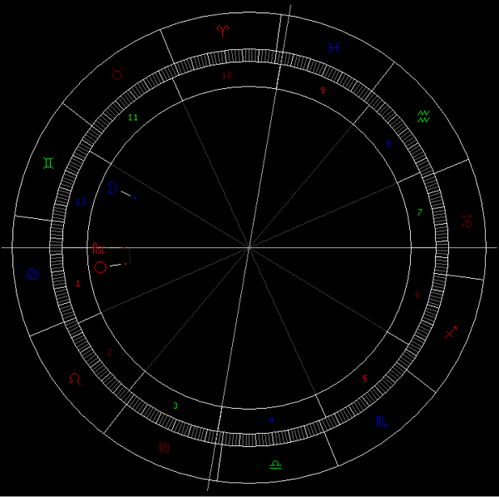Click the blue Pisces glyph
The height and width of the screenshot is (497, 499).
coord(334,48)
